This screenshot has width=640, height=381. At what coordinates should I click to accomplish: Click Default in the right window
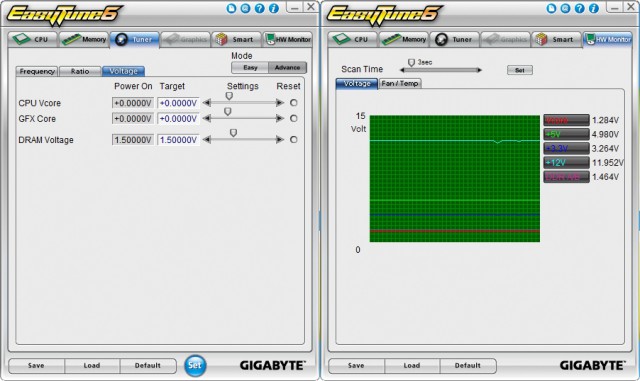coord(468,365)
